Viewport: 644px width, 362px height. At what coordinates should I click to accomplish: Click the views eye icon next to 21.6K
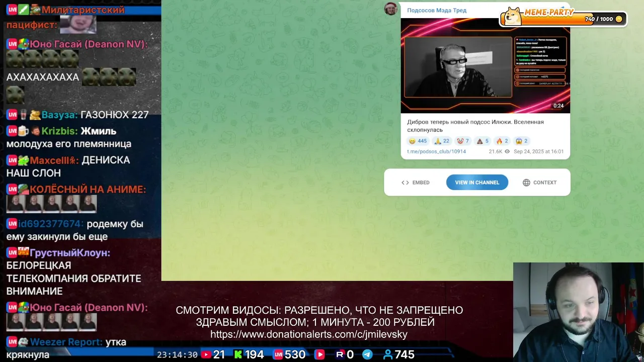click(507, 151)
